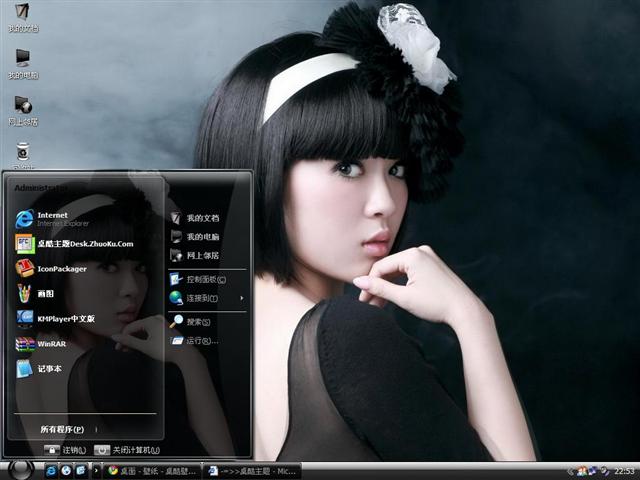The image size is (640, 480).
Task: Click 注销 log off button
Action: [x=65, y=450]
